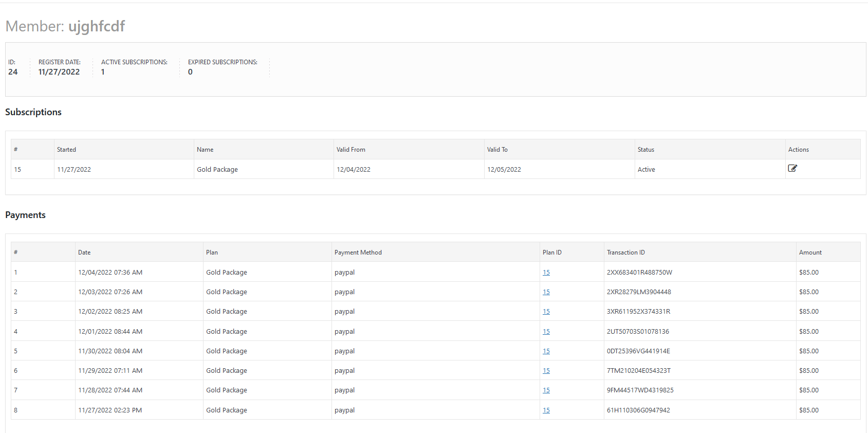The height and width of the screenshot is (433, 868).
Task: Click the Transaction ID column header
Action: pyautogui.click(x=626, y=252)
